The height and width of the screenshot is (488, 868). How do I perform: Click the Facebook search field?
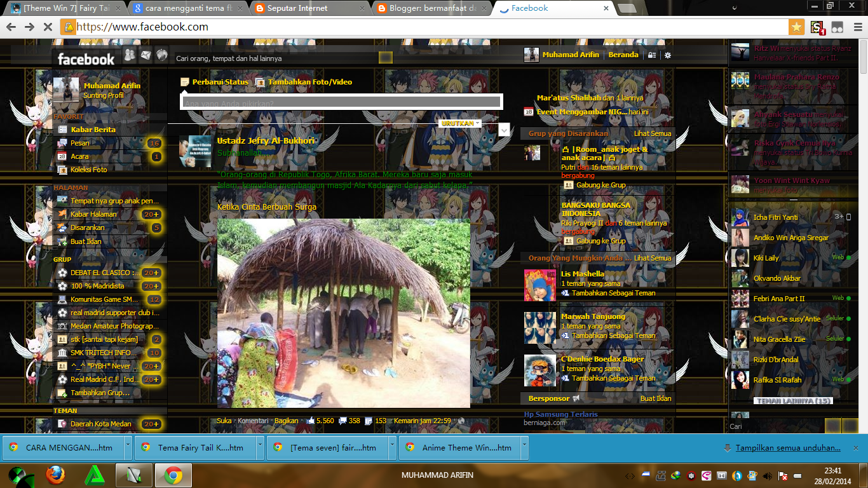tap(276, 58)
